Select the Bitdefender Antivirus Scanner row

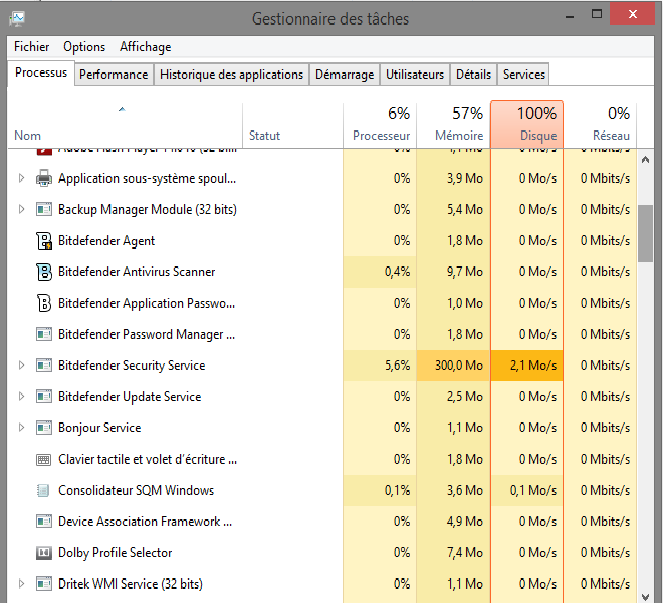(322, 271)
